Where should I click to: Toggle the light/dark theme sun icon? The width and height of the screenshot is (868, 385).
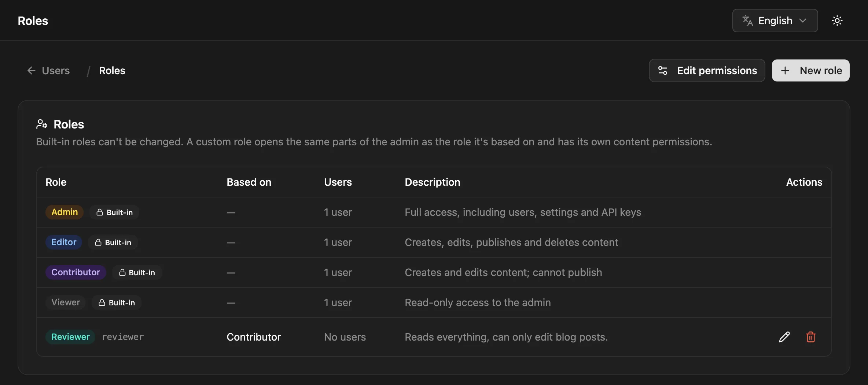coord(837,21)
